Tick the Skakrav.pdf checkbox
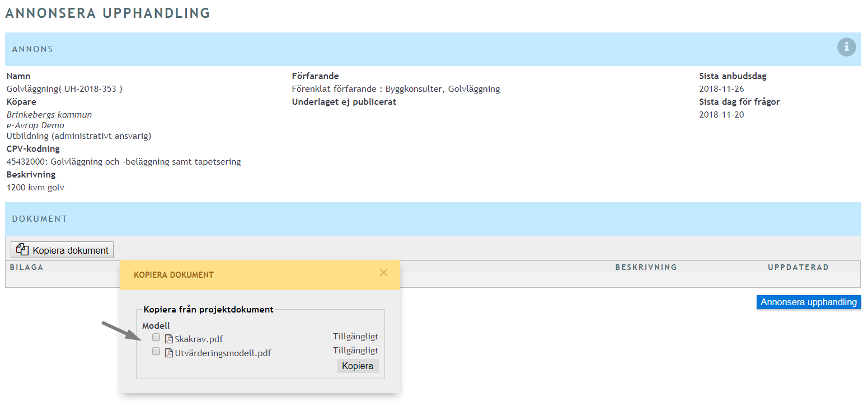The height and width of the screenshot is (406, 868). [x=156, y=337]
